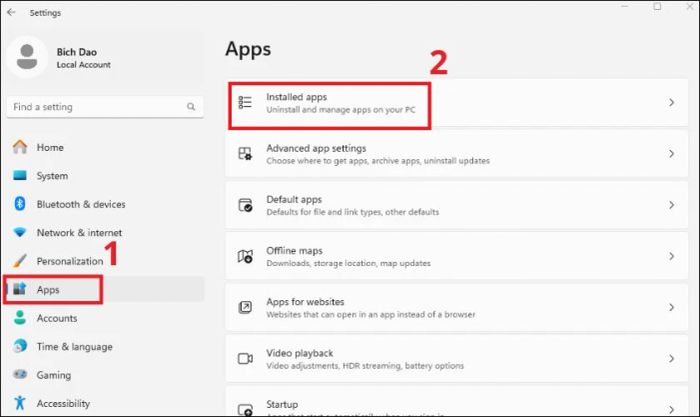This screenshot has height=417, width=700.
Task: Click the back arrow in Settings
Action: pos(11,13)
